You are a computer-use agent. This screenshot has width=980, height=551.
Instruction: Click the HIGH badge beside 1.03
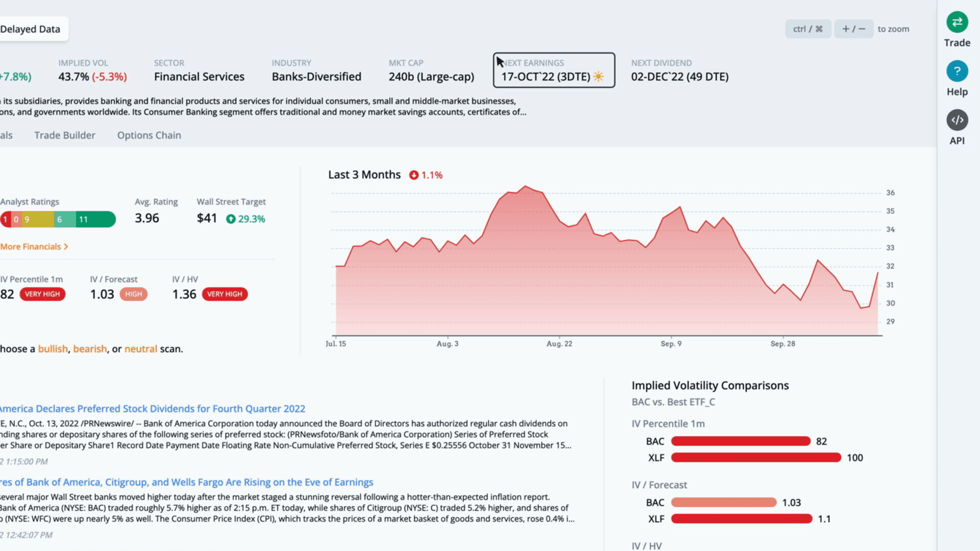pyautogui.click(x=133, y=294)
